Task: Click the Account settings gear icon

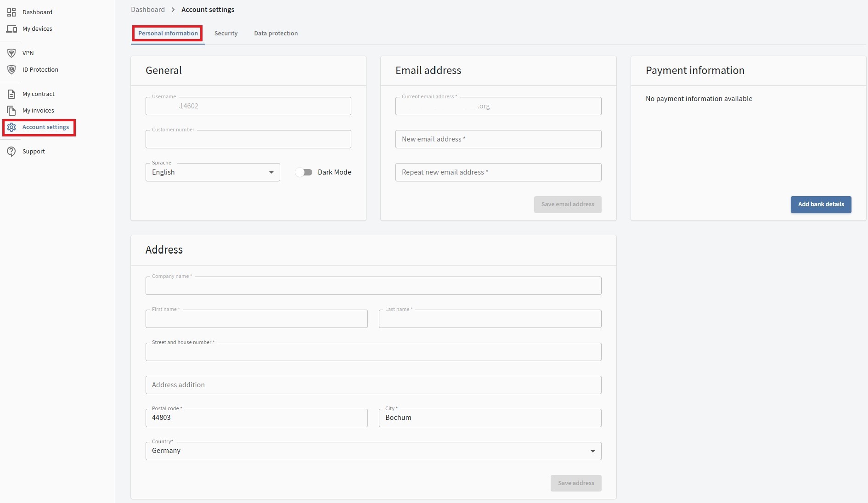Action: (x=11, y=127)
